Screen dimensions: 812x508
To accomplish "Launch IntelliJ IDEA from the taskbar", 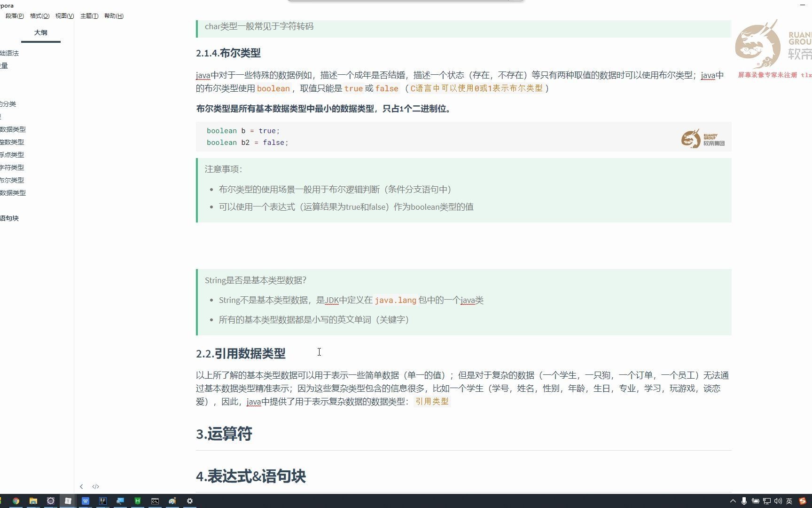I will tap(102, 501).
